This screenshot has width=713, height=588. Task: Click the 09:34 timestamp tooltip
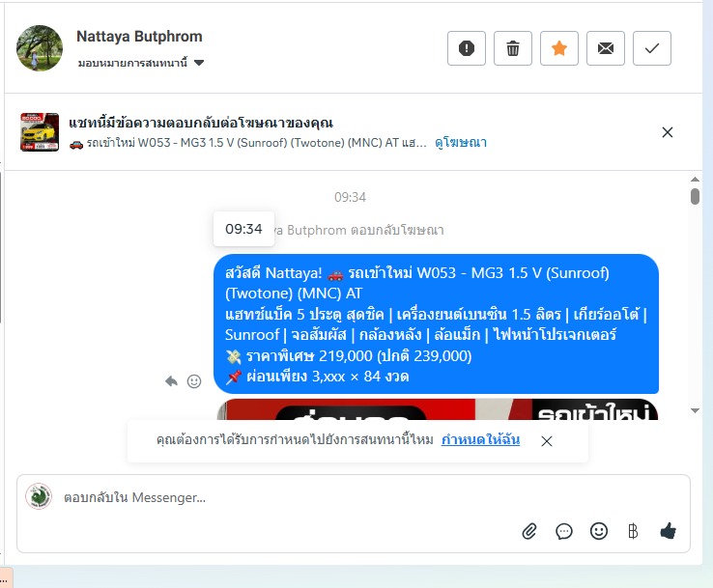(243, 229)
